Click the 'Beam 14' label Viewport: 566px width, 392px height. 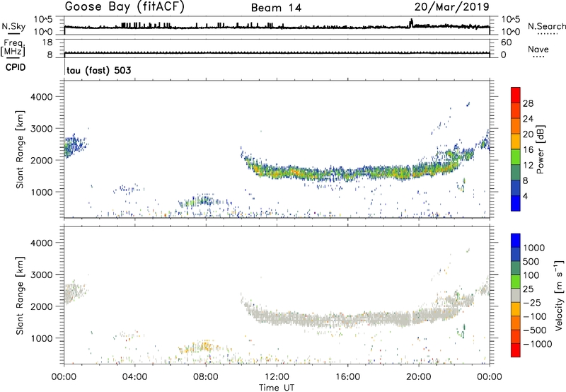click(276, 8)
